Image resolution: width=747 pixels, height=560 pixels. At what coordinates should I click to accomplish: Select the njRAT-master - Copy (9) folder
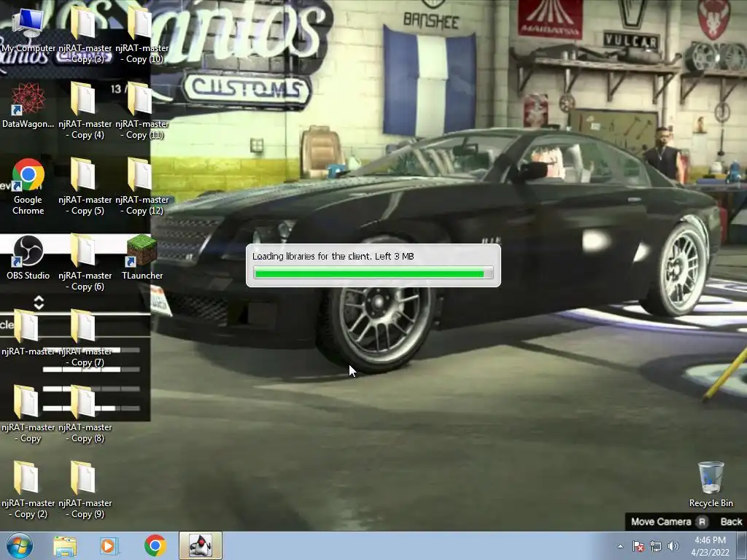(x=85, y=490)
